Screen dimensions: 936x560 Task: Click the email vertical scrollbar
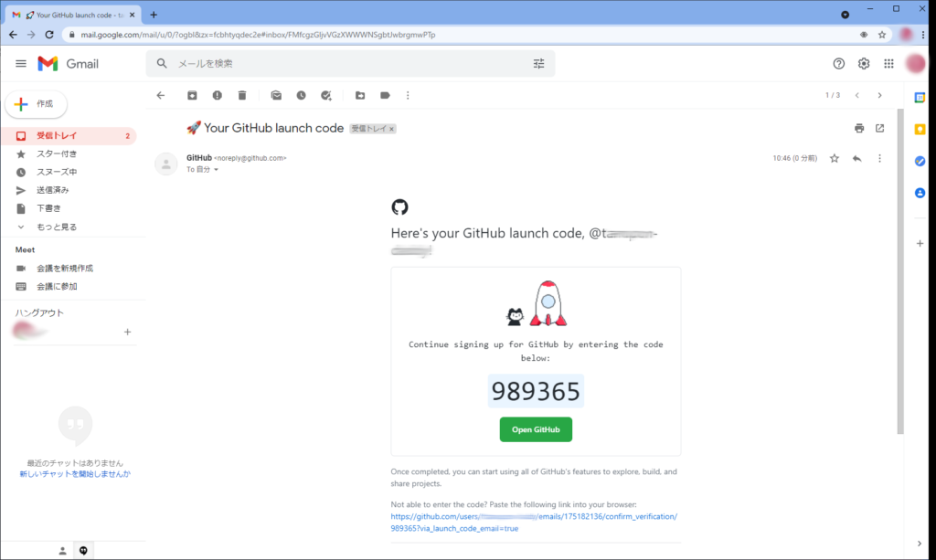click(x=900, y=274)
